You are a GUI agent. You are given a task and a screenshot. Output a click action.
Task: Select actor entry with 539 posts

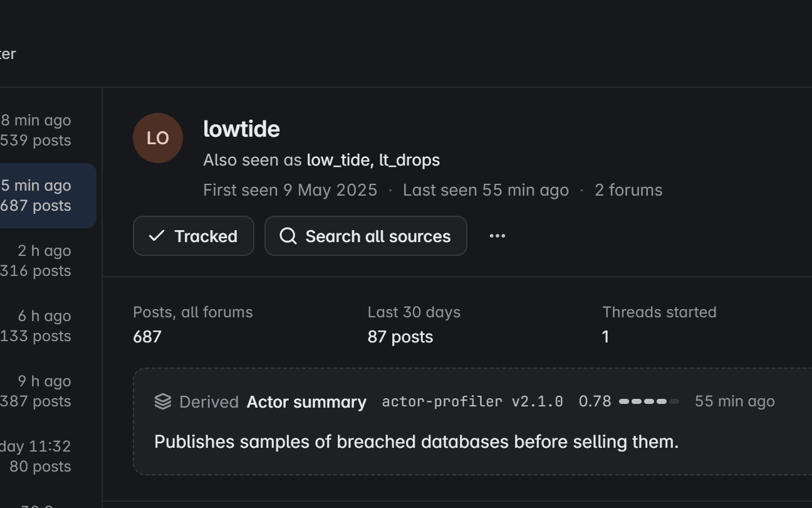tap(48, 130)
